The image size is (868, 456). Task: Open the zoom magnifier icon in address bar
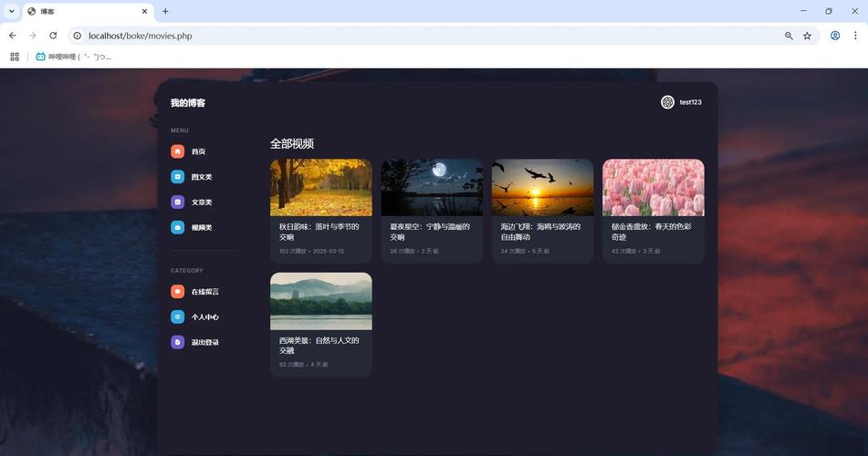coord(789,36)
